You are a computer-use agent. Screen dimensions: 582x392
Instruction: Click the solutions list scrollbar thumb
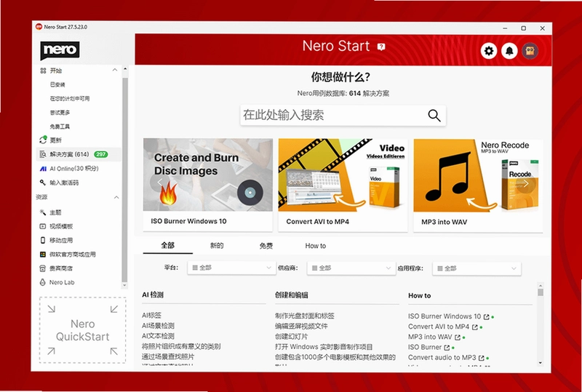click(541, 292)
